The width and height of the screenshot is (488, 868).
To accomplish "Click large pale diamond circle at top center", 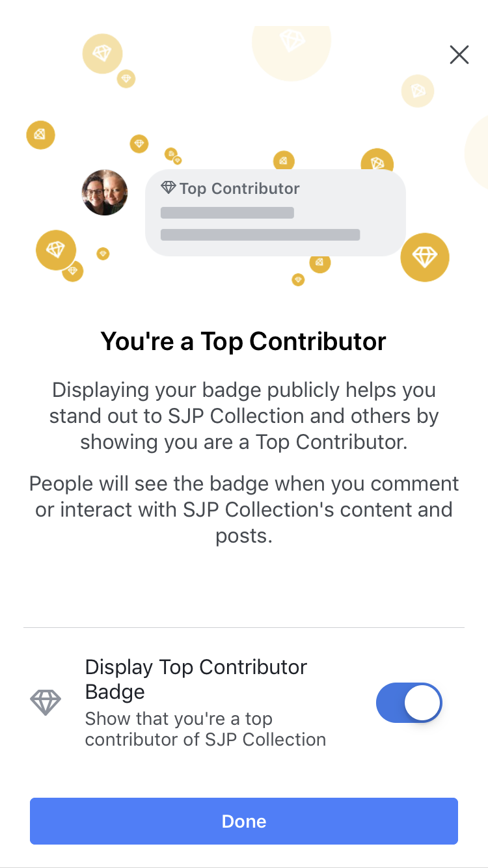I will point(291,43).
